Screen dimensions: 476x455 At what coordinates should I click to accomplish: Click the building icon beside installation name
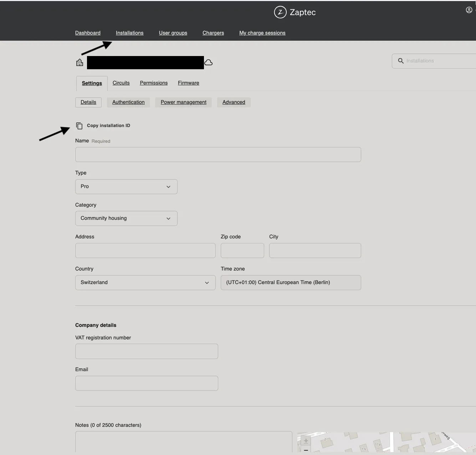(80, 62)
